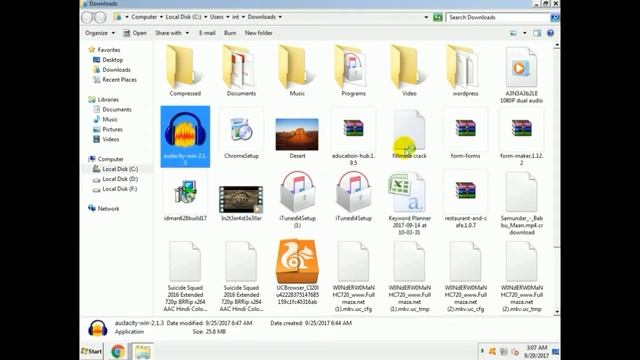
Task: Open the Start menu
Action: coord(92,351)
